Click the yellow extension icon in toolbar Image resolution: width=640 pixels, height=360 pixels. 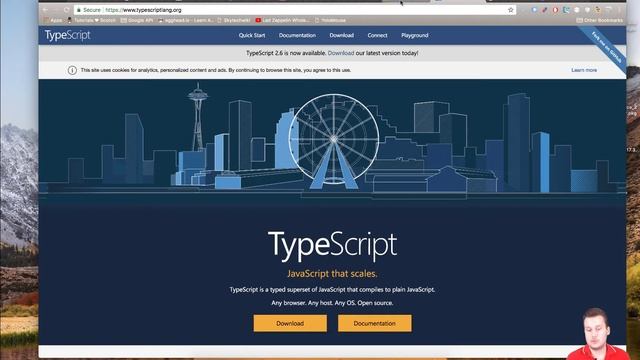point(598,10)
